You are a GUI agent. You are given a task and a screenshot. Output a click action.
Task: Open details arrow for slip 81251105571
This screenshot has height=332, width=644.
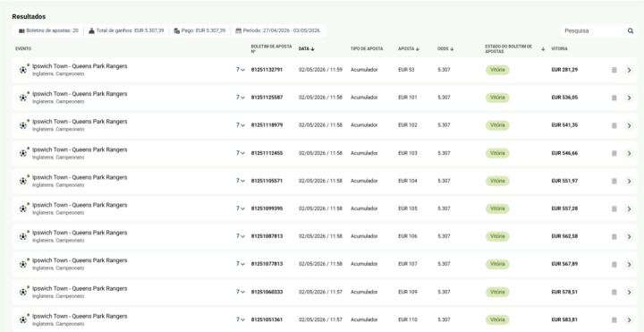click(x=629, y=181)
